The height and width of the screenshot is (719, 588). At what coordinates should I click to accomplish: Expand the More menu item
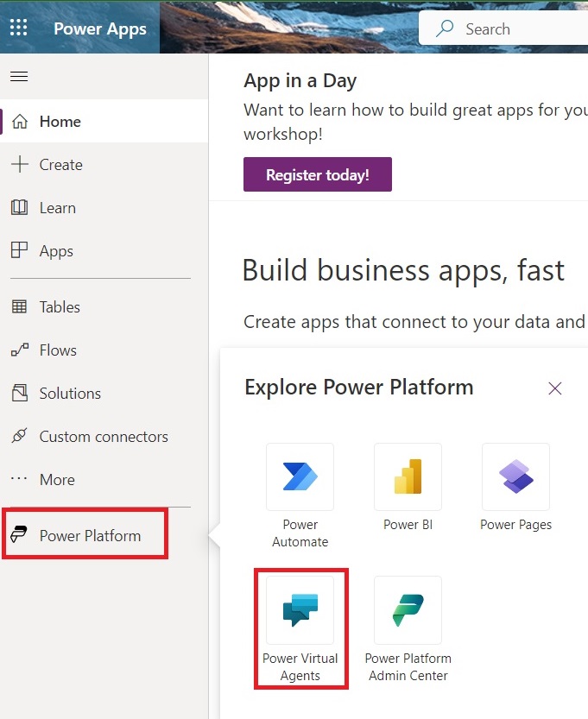[x=57, y=480]
